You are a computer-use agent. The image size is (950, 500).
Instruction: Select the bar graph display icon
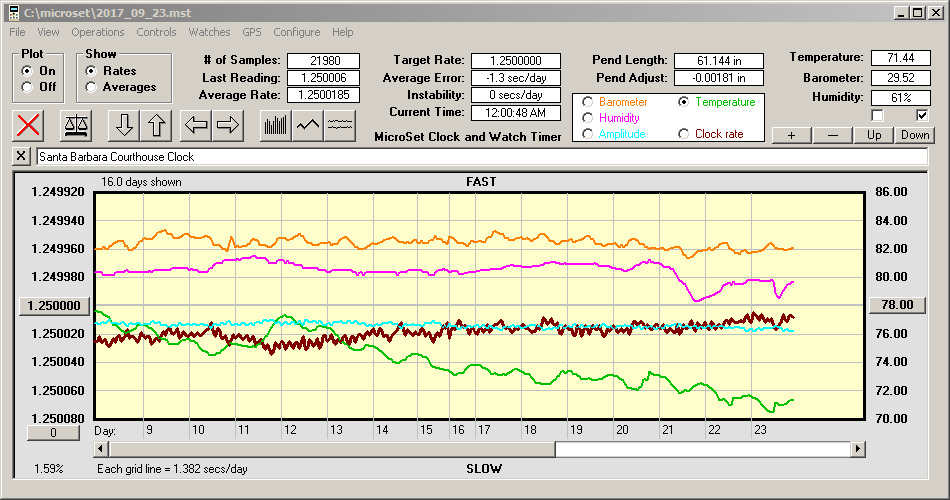pos(276,125)
